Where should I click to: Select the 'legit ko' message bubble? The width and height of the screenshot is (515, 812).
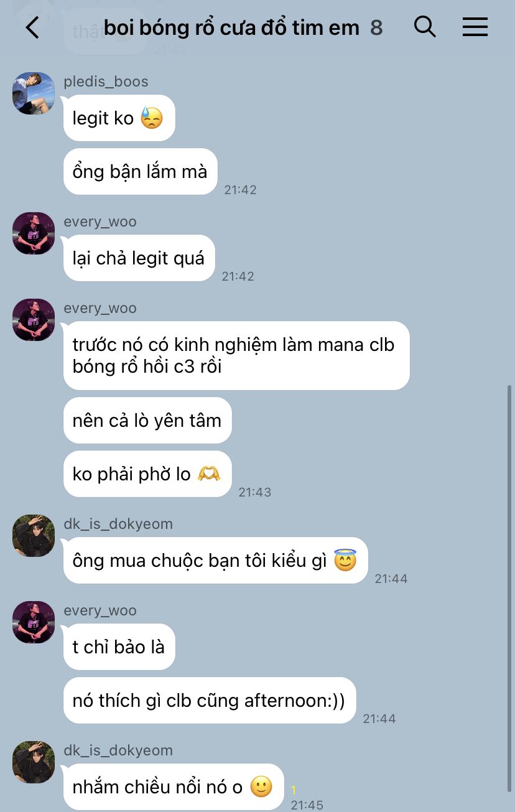point(119,118)
